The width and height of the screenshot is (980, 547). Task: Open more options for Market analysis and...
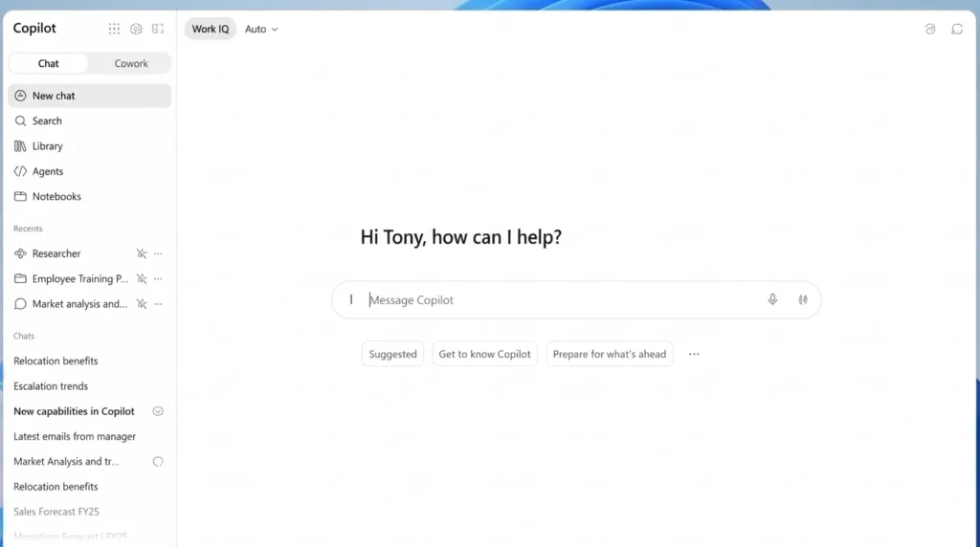coord(158,304)
